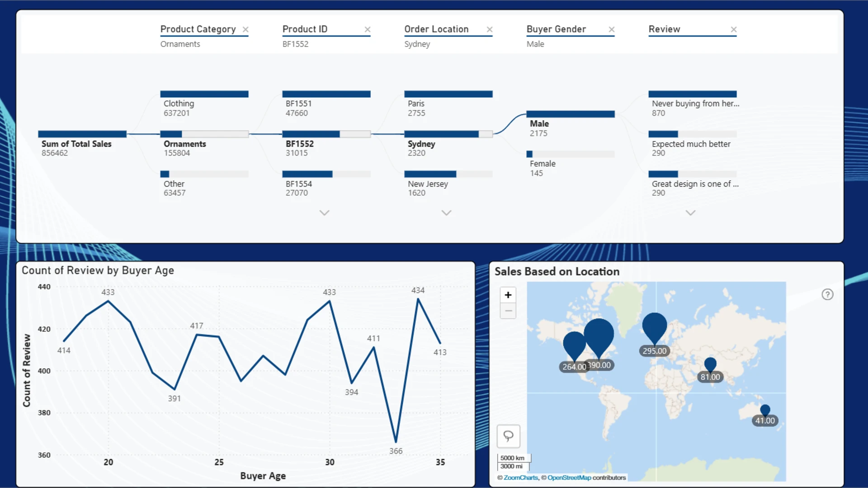The height and width of the screenshot is (488, 868).
Task: Select the Paris location bar
Action: tap(448, 104)
